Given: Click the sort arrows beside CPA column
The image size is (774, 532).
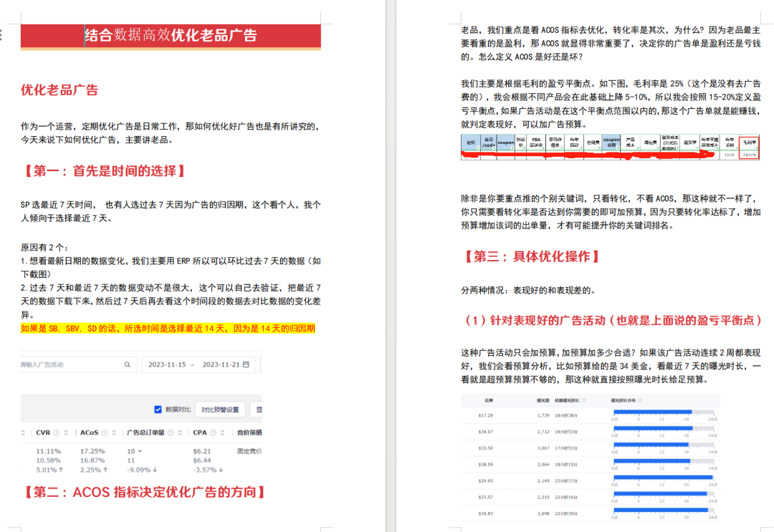Looking at the screenshot, I should coord(222,432).
